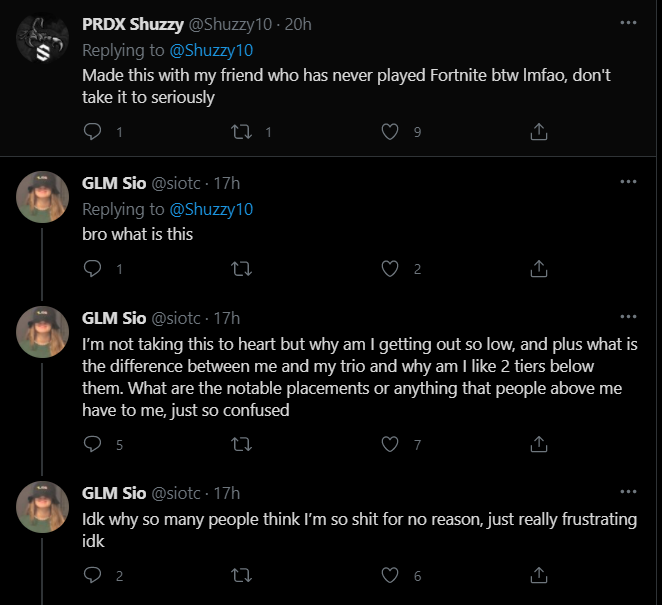Share the "really frustrating" tweet

pyautogui.click(x=538, y=575)
